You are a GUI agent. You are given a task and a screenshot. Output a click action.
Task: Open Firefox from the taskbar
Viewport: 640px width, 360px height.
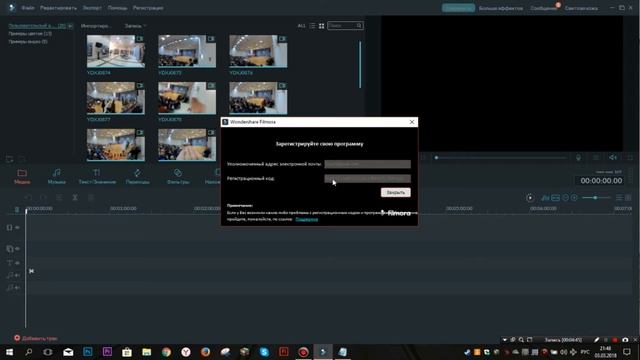coord(205,352)
